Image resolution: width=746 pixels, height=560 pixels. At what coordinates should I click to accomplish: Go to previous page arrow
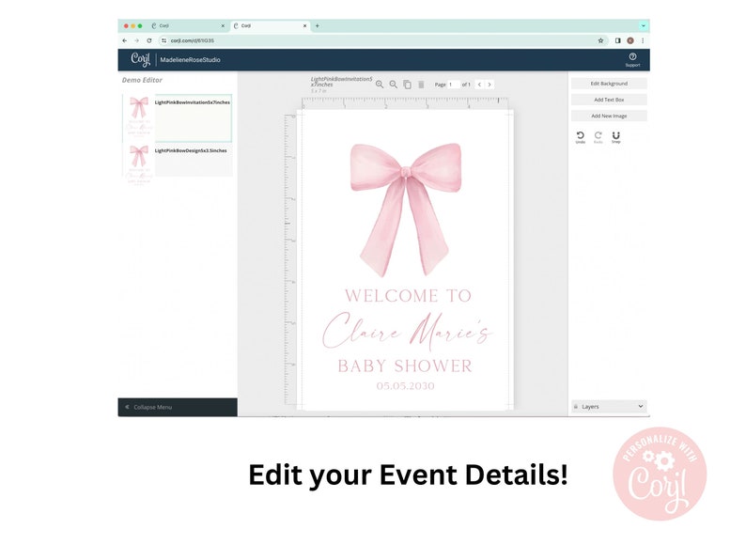(479, 85)
